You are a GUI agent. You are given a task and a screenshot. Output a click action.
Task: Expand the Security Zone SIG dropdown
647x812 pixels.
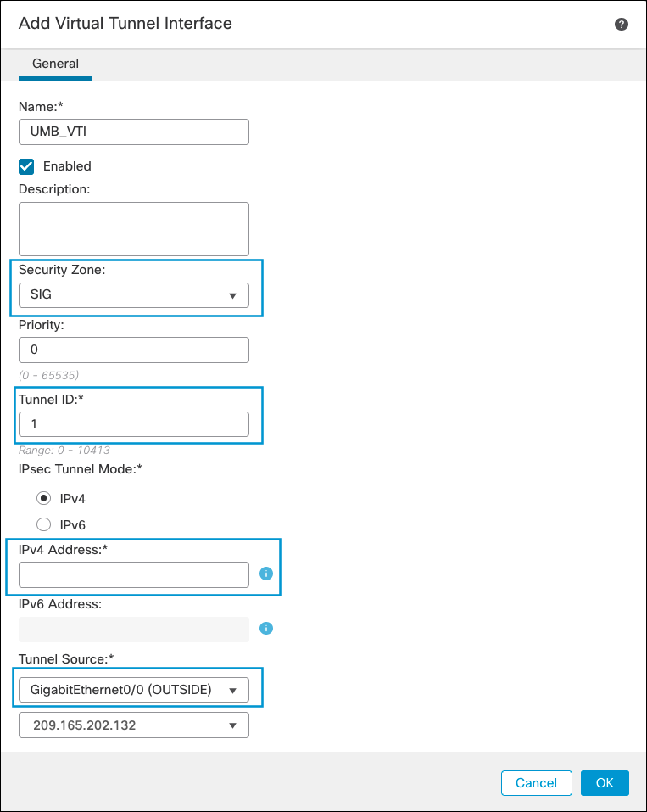tap(133, 295)
